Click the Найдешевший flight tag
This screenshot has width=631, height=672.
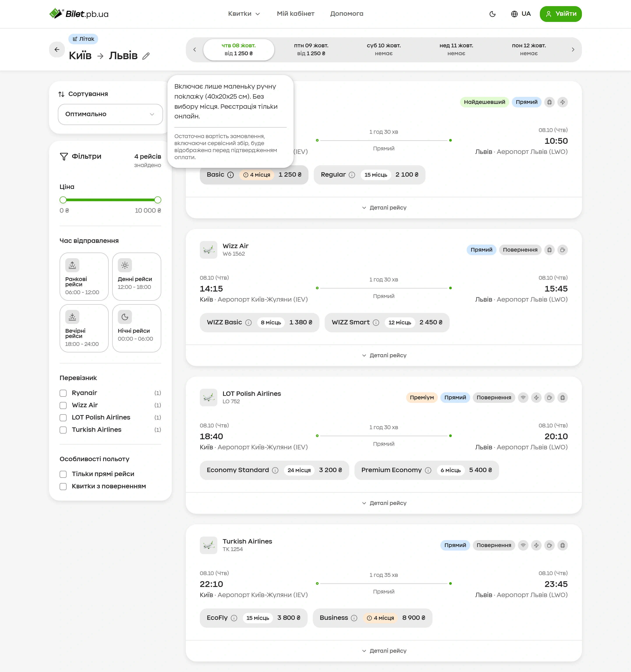(484, 102)
